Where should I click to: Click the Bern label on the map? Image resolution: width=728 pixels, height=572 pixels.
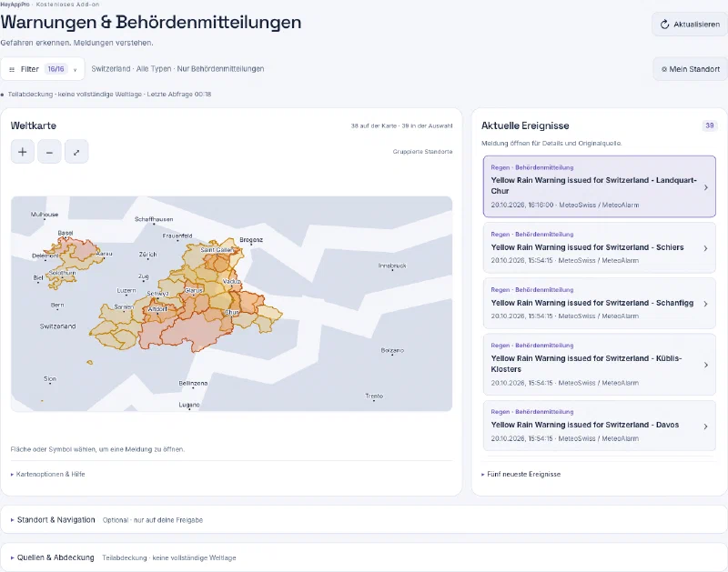(x=57, y=305)
